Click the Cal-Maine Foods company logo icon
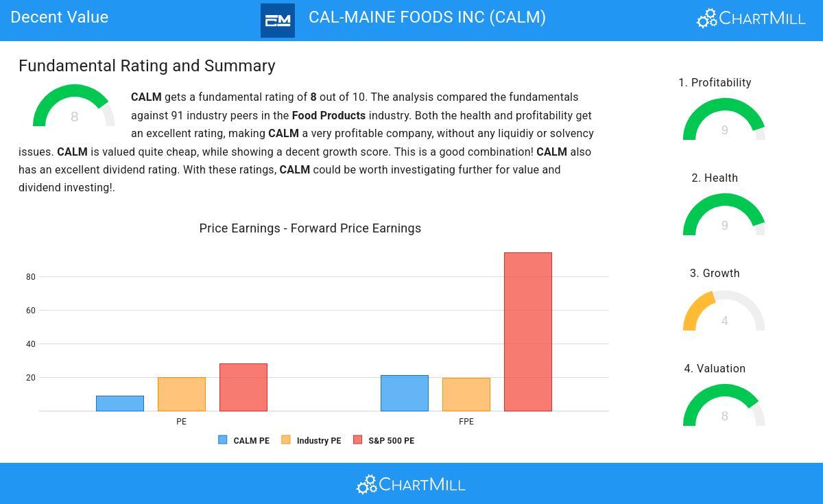The image size is (823, 504). point(278,21)
